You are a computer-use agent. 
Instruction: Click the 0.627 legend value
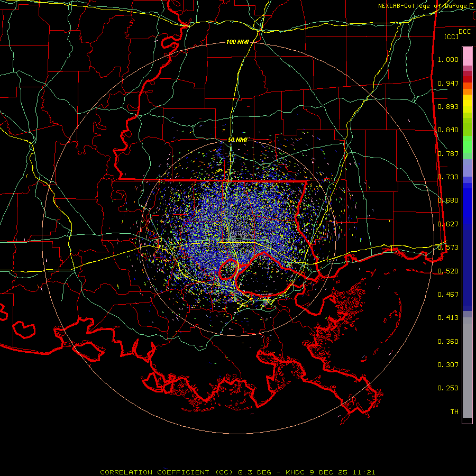pos(448,224)
